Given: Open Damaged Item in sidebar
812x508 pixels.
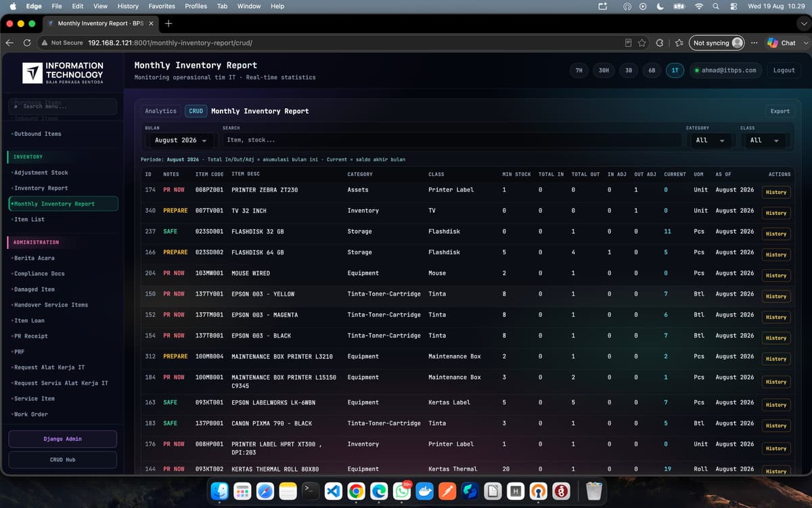Looking at the screenshot, I should [35, 289].
